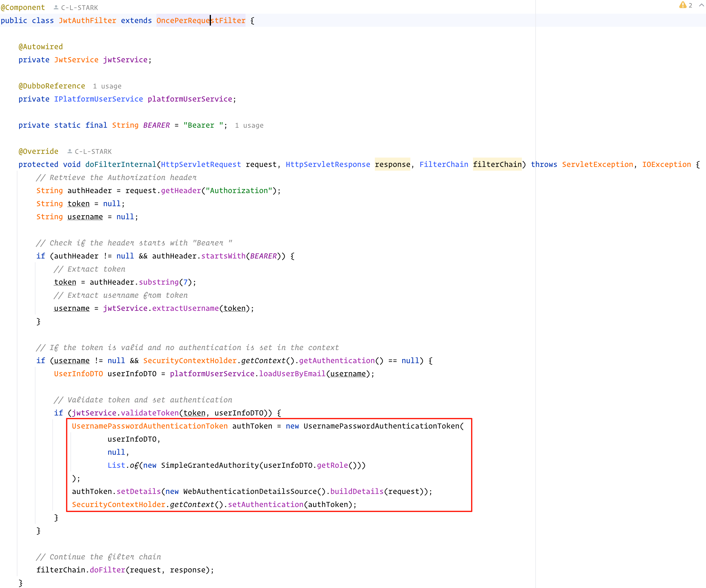Click the highlighted 'response' parameter
Viewport: 706px width, 588px height.
392,164
